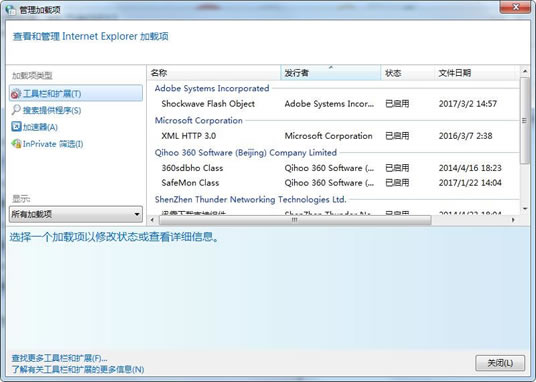Click the vertical scrollbar down arrow
Viewport: 536px width, 382px height.
tap(525, 208)
